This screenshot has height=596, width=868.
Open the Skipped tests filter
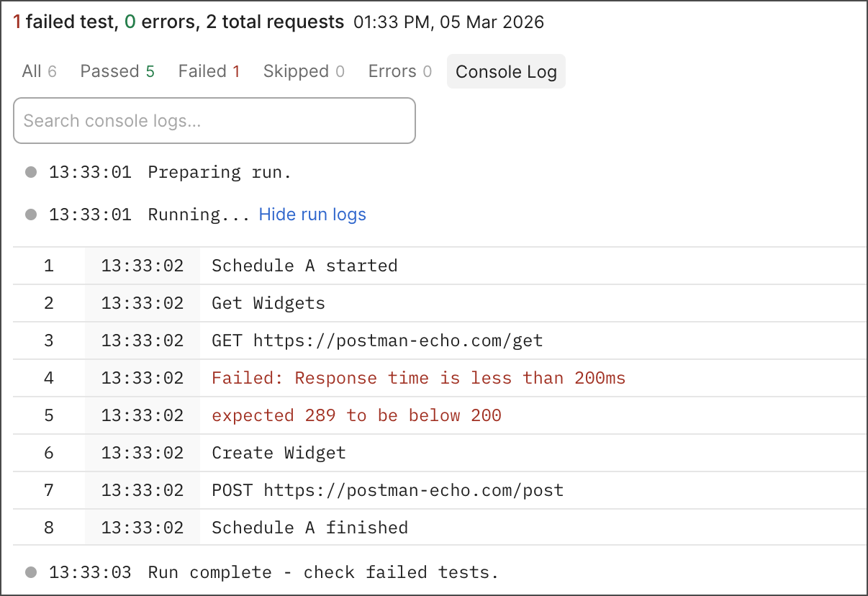pos(303,71)
